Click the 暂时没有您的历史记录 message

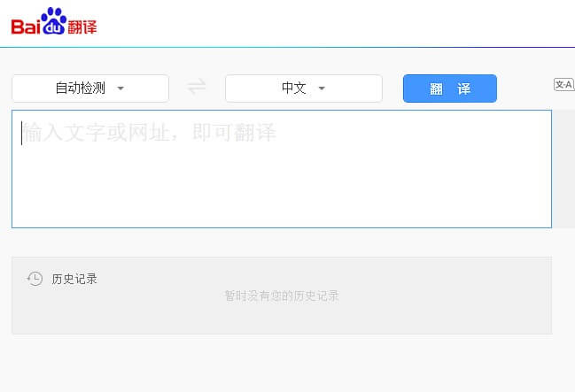[282, 296]
